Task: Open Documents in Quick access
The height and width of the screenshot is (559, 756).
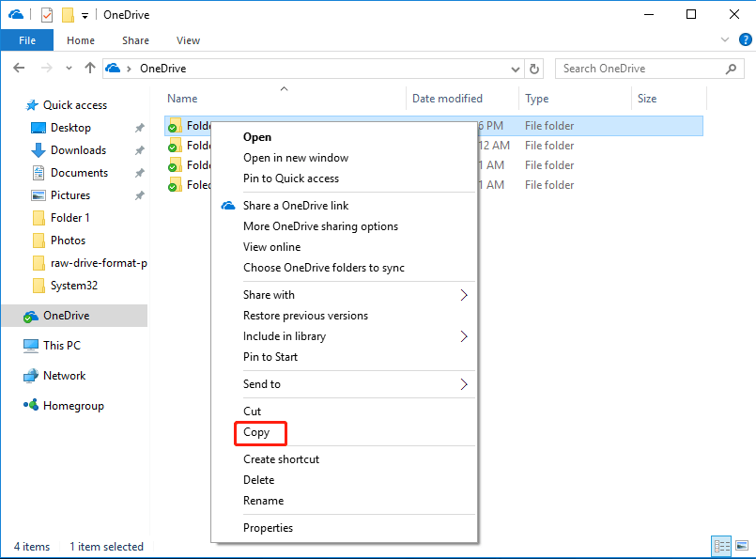Action: (x=79, y=173)
